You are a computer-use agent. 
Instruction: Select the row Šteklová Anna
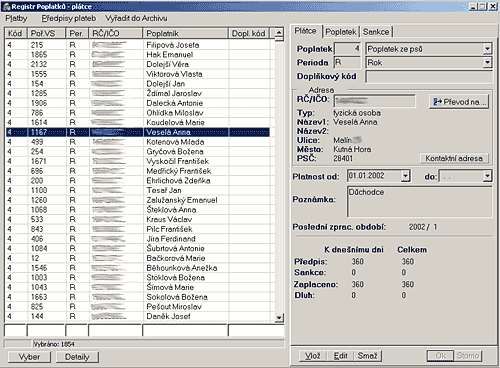[137, 210]
